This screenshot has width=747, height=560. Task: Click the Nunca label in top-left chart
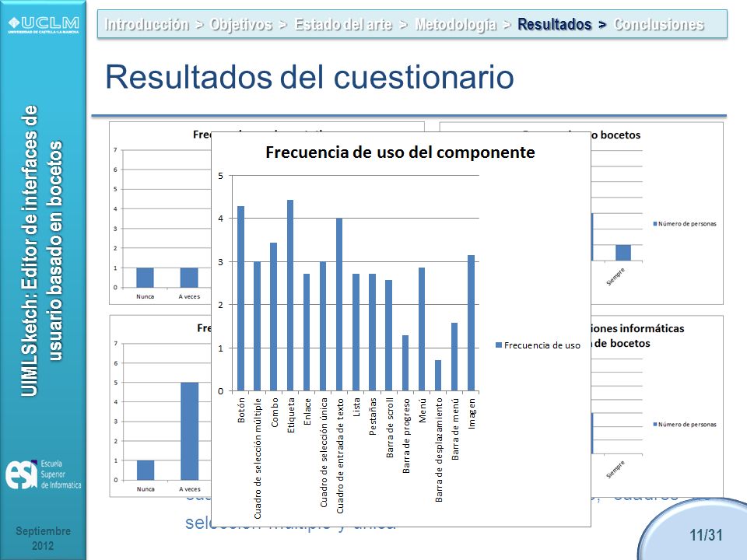(146, 296)
